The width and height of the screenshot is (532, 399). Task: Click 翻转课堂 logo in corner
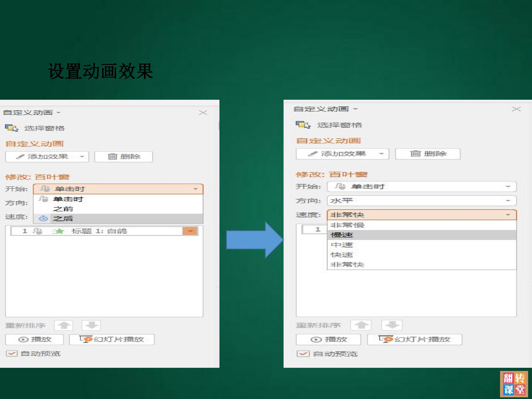tap(514, 384)
